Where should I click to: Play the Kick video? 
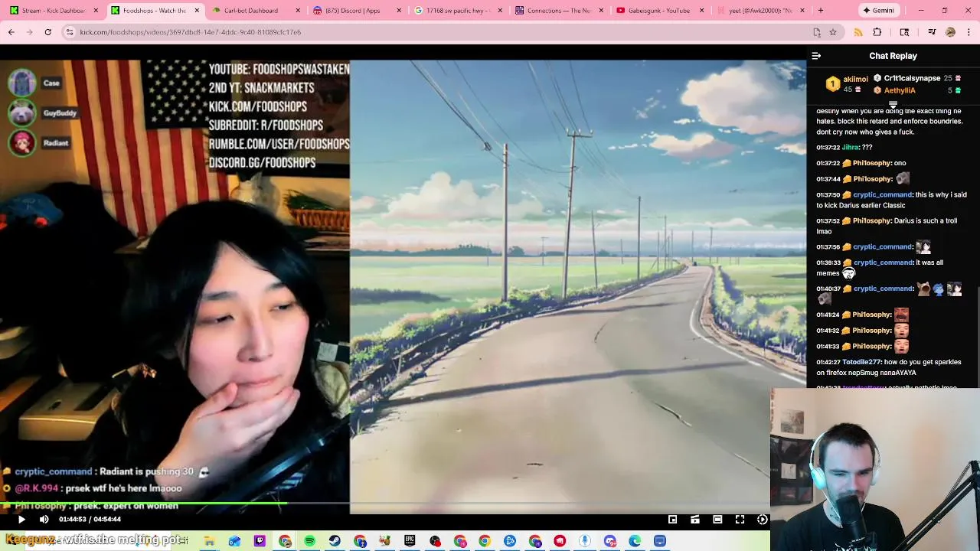tap(21, 520)
